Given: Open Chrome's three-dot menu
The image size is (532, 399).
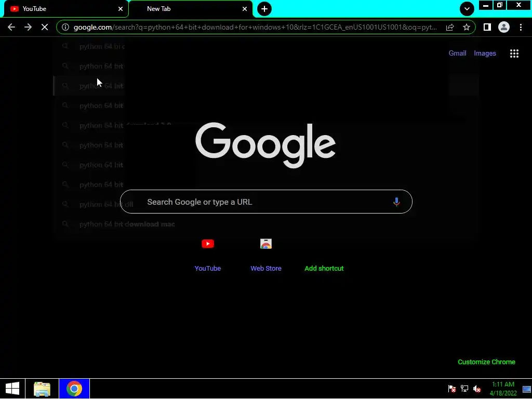Looking at the screenshot, I should (x=521, y=27).
